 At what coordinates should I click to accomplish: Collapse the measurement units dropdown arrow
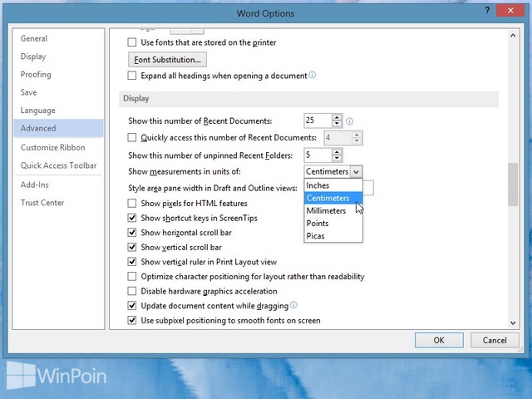(356, 172)
